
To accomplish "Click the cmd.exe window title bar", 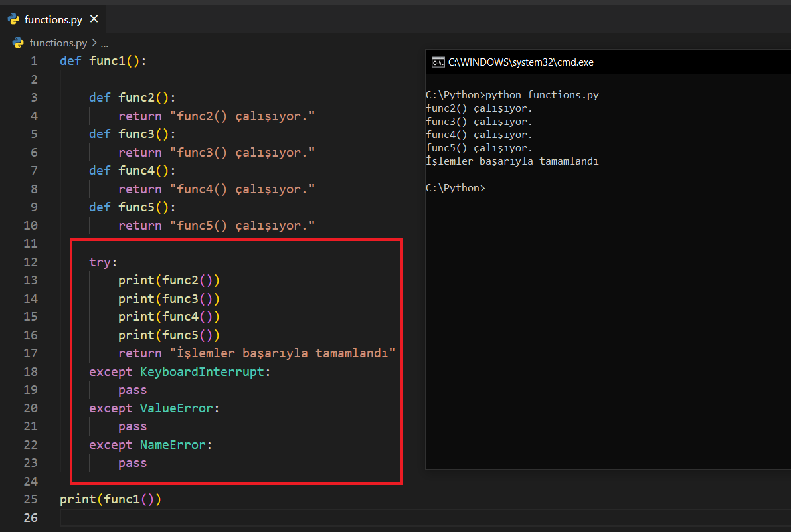I will click(x=598, y=62).
